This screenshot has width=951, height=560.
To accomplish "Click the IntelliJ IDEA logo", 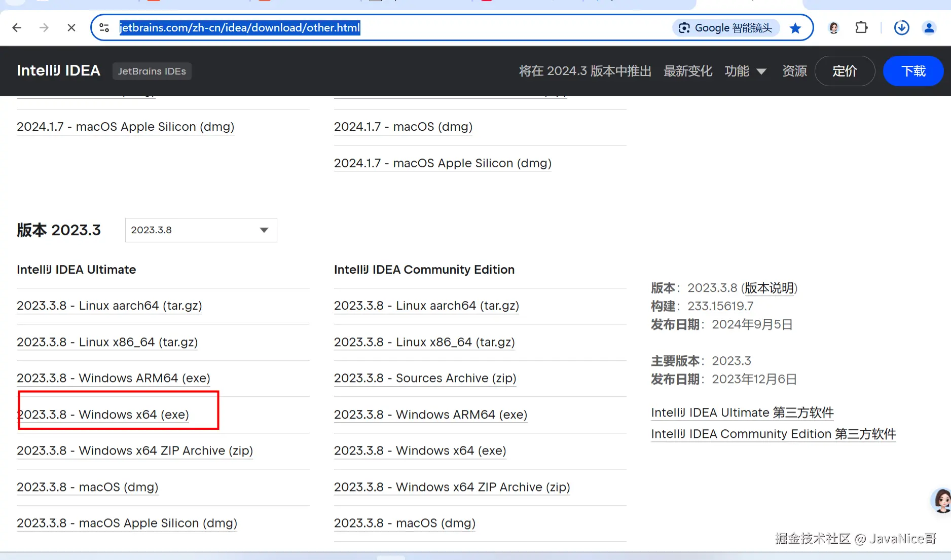I will click(x=58, y=71).
